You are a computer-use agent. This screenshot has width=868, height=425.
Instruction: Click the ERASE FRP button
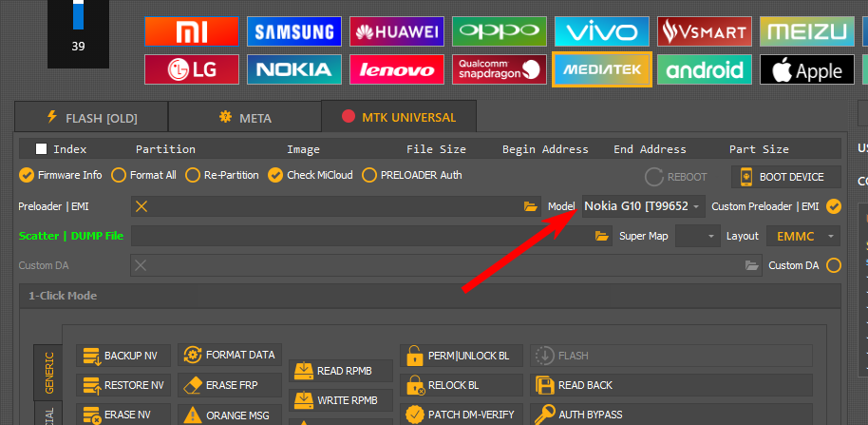click(230, 384)
